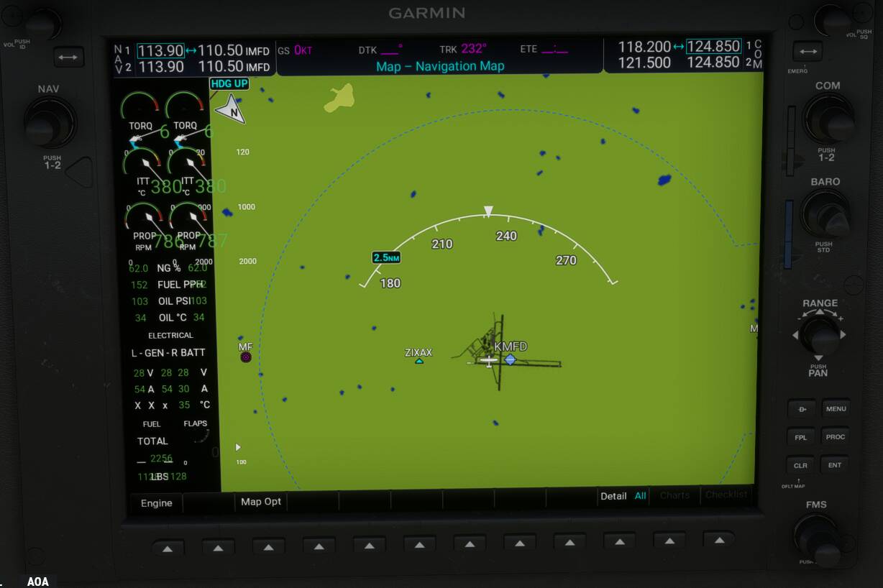The height and width of the screenshot is (588, 883).
Task: Click the BARO knob
Action: 825,214
